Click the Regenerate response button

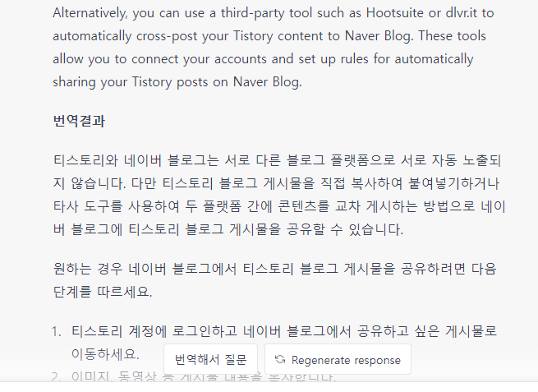338,359
